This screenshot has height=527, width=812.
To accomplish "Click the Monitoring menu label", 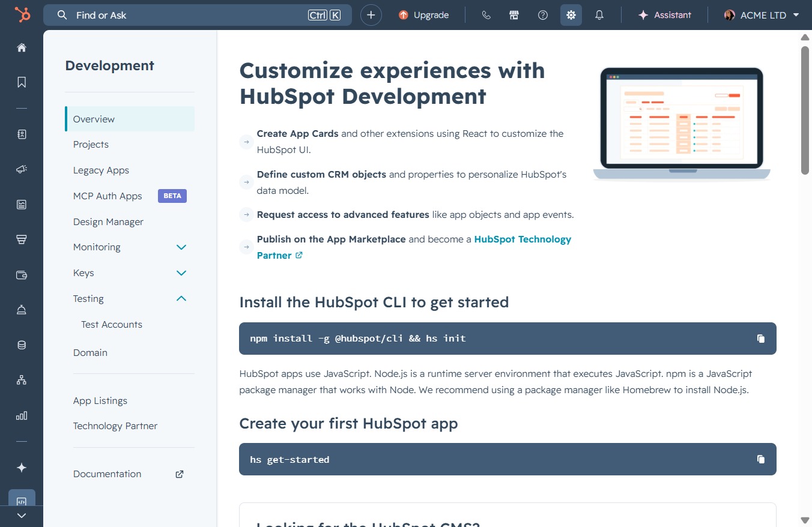I will point(97,247).
